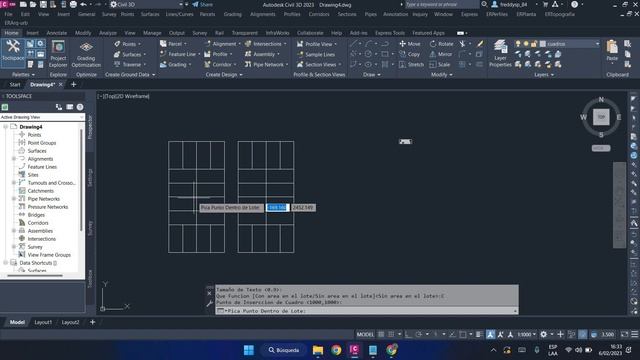Screen dimensions: 640x360
Task: Close the command line with its X
Action: (209, 293)
